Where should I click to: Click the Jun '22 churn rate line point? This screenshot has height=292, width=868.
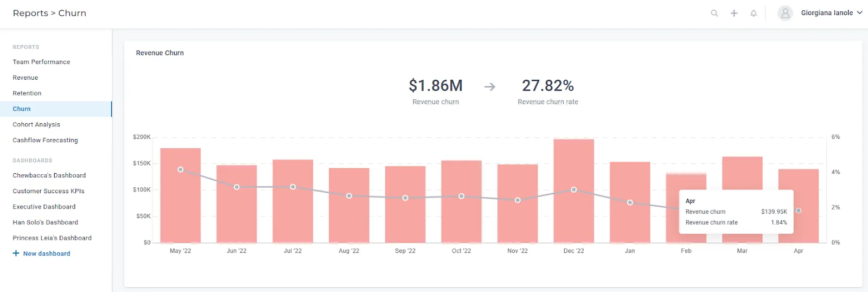point(237,187)
